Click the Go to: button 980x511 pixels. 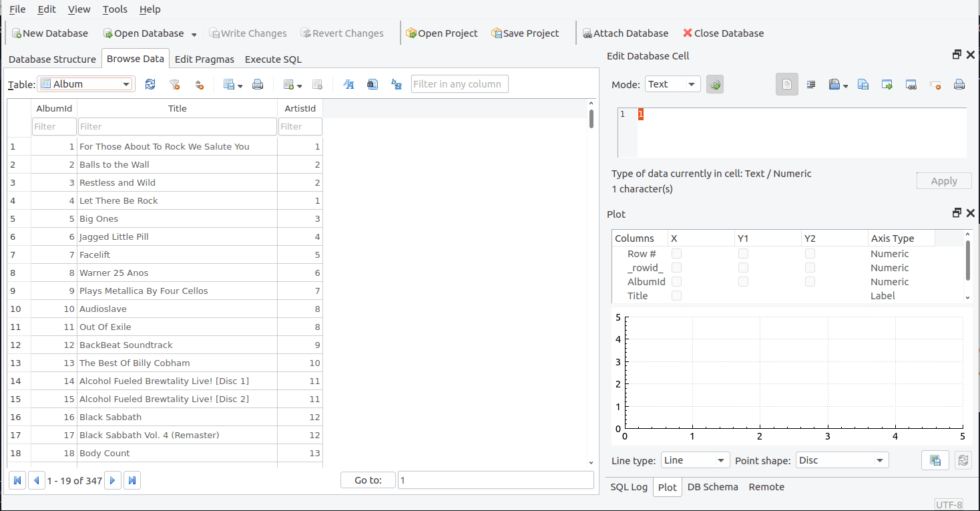click(x=368, y=480)
